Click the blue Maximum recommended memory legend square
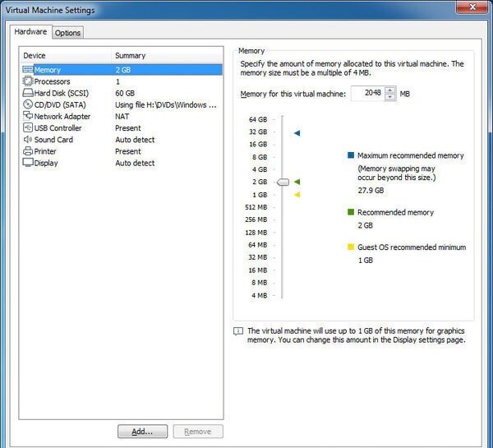The height and width of the screenshot is (448, 493). click(351, 155)
